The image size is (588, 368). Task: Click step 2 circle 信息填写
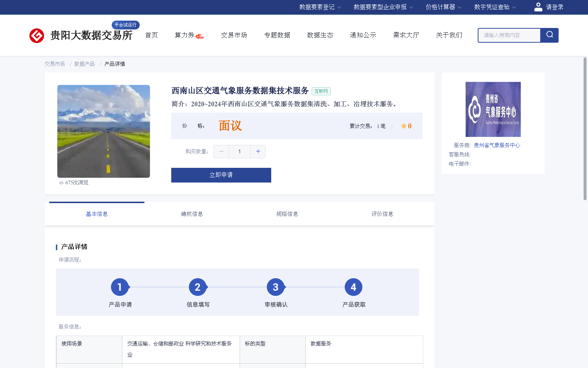click(198, 287)
